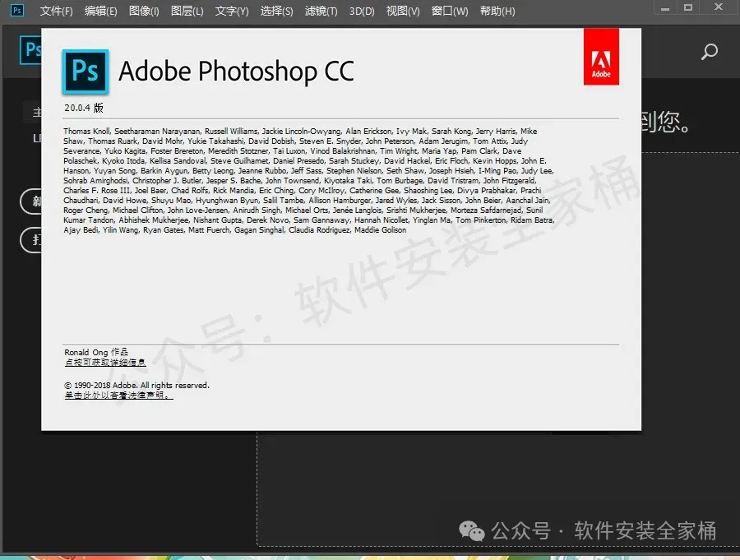Screen dimensions: 740x560
Task: Click the © 1990-2018 Adobe copyright text
Action: (136, 386)
